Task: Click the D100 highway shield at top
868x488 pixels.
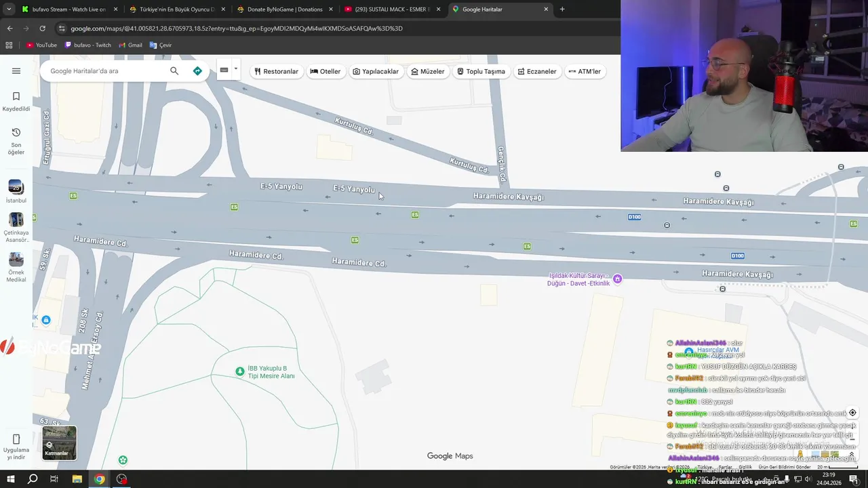Action: (x=634, y=217)
